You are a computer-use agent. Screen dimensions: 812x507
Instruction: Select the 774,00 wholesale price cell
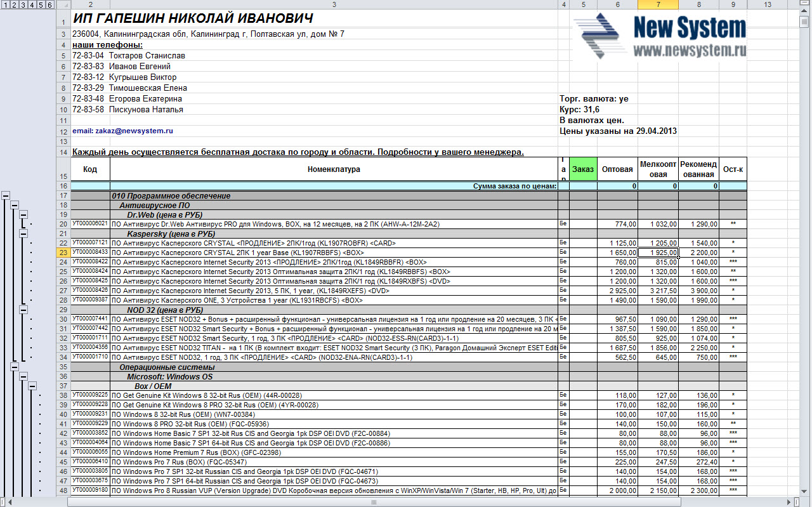617,224
